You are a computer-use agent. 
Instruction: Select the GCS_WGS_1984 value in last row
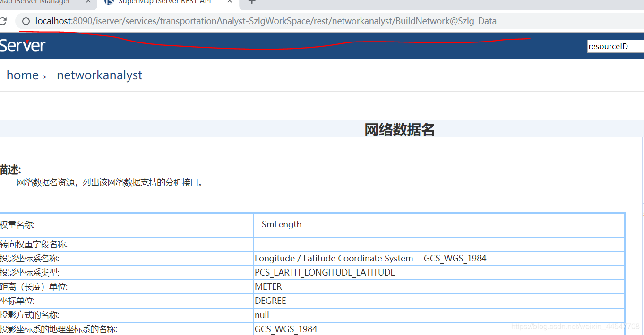tap(286, 329)
